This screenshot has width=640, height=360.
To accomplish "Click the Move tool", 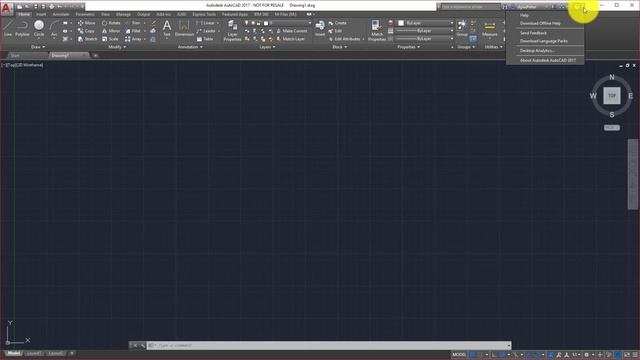I will (87, 23).
